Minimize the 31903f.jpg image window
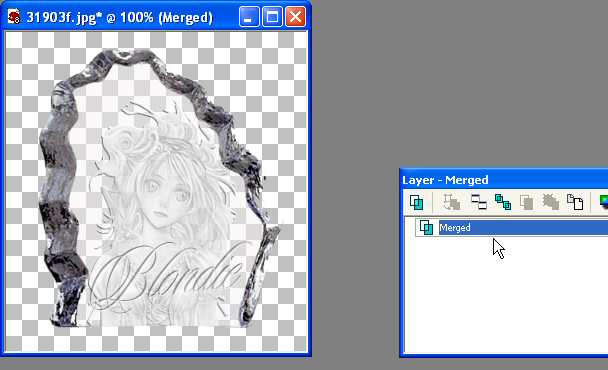 click(249, 17)
